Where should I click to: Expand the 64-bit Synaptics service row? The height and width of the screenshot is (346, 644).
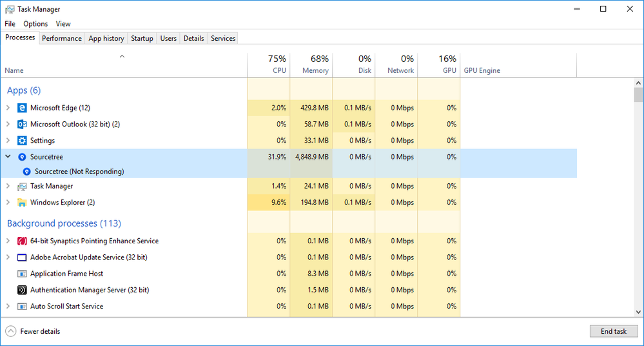click(x=8, y=241)
